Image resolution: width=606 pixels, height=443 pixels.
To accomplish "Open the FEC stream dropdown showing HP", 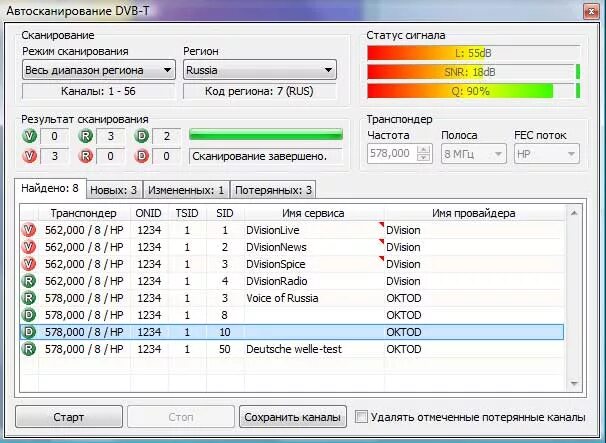I will [546, 154].
